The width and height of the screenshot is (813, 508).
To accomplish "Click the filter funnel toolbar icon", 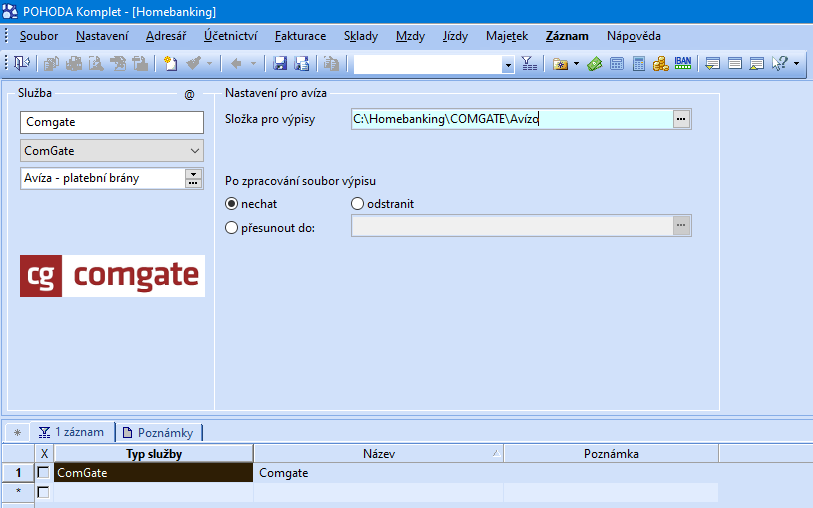I will [529, 64].
